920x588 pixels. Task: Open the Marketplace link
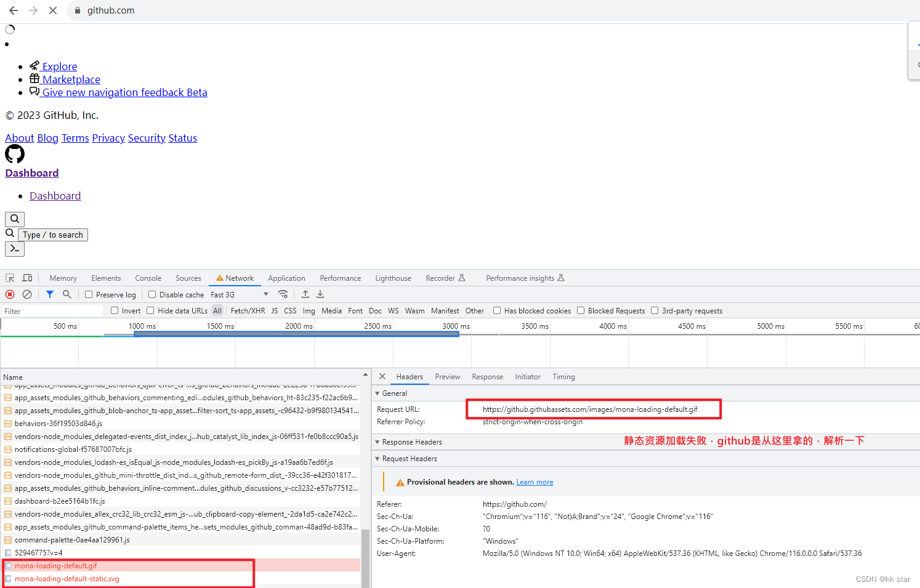coord(71,79)
